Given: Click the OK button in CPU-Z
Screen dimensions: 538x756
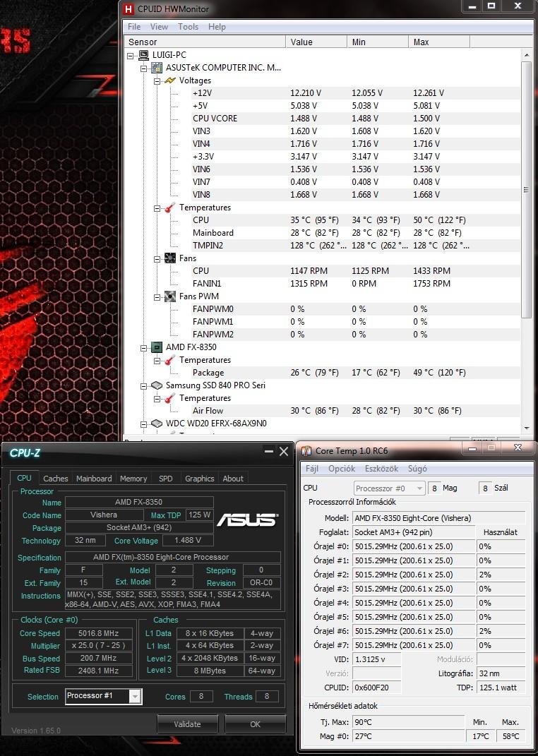Looking at the screenshot, I should [x=255, y=724].
